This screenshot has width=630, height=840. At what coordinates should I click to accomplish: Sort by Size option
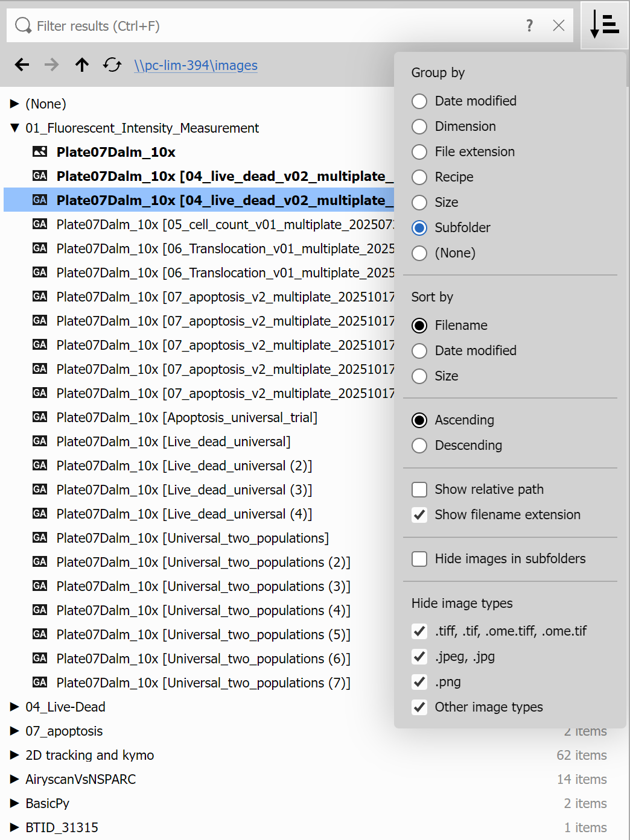click(x=435, y=376)
